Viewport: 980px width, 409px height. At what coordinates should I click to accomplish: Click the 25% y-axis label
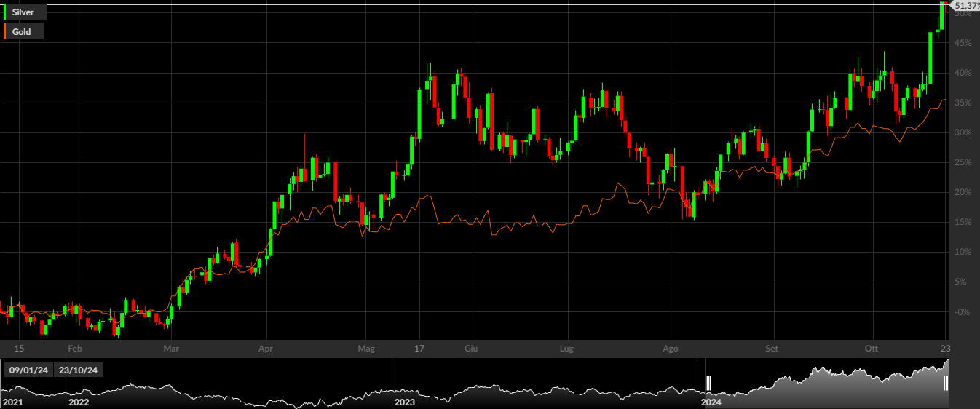tap(963, 162)
